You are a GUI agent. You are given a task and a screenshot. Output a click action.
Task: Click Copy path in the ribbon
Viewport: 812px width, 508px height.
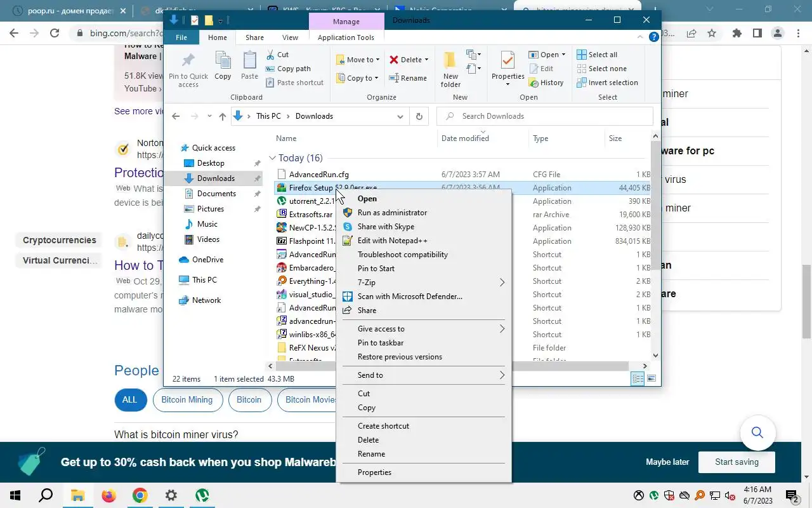(x=287, y=69)
